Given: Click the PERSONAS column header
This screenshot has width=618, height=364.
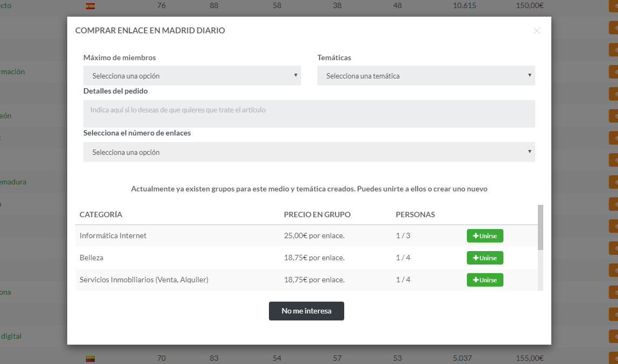Looking at the screenshot, I should pyautogui.click(x=415, y=215).
